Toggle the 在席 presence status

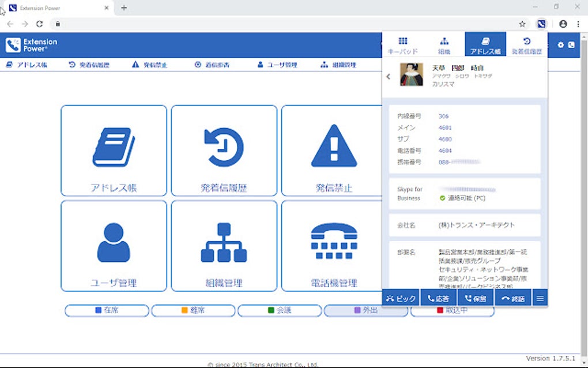point(105,310)
